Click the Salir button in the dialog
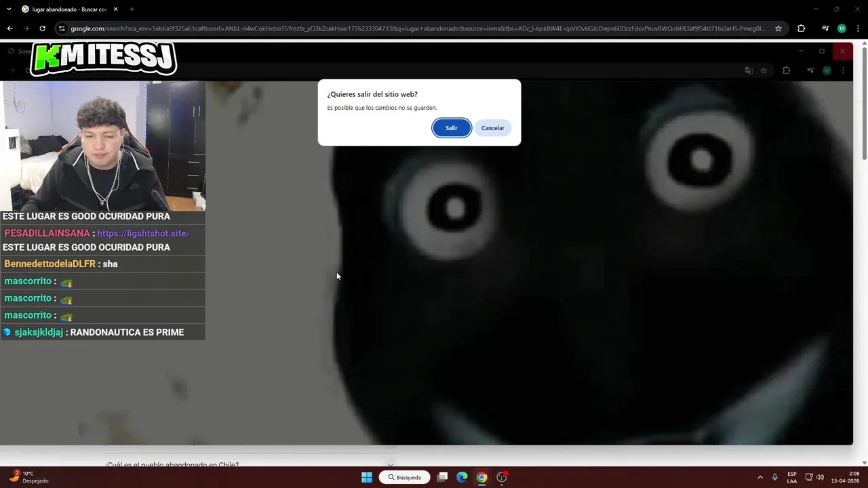Screen dimensions: 868x488 [x=452, y=128]
